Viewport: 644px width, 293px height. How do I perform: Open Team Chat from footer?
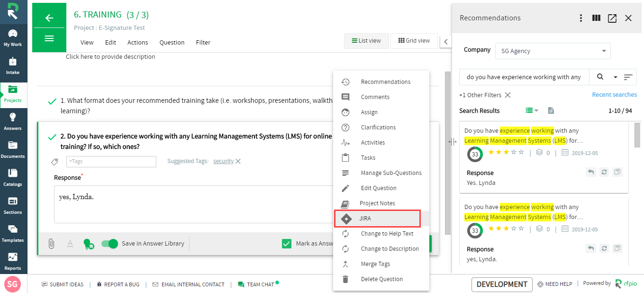pos(256,284)
